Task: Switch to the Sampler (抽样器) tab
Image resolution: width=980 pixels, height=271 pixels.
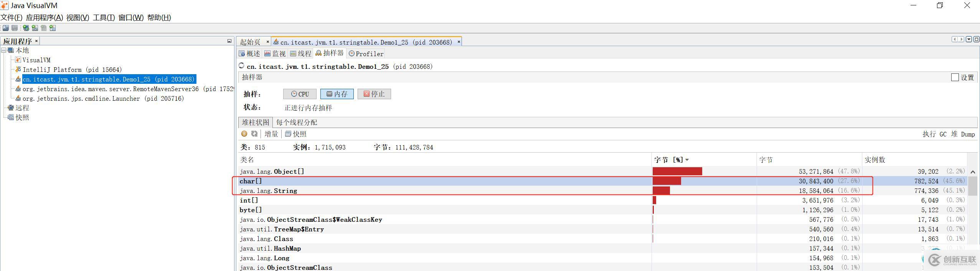Action: [x=330, y=53]
